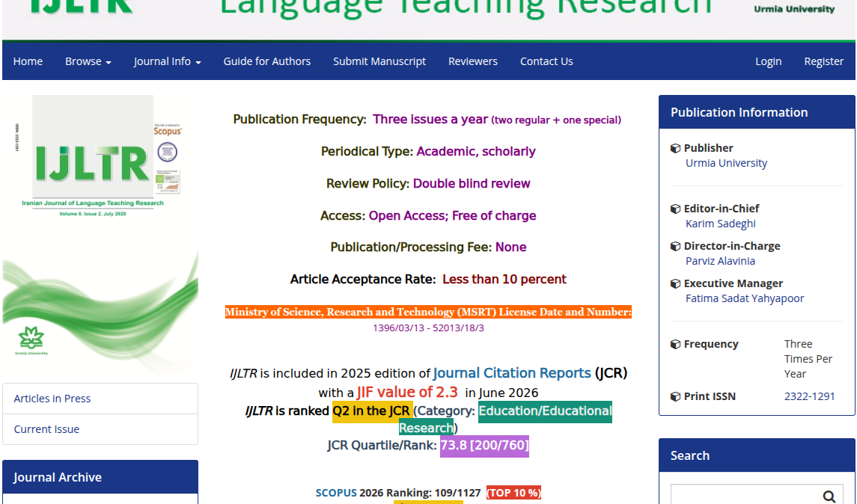
Task: Click the 'Three issues a year' text
Action: tap(430, 119)
